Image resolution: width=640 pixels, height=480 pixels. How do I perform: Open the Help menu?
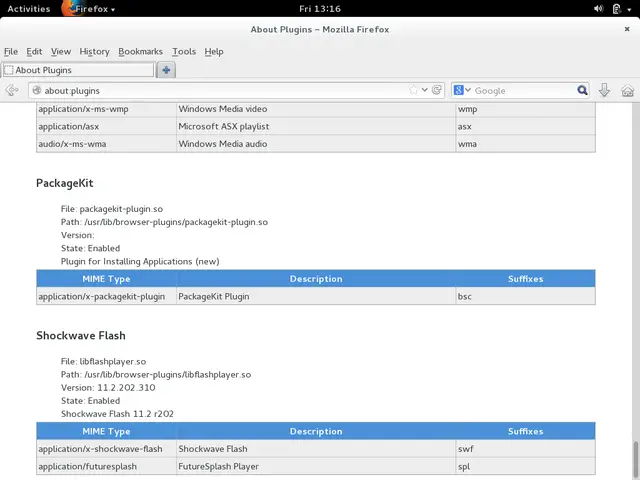pos(214,51)
